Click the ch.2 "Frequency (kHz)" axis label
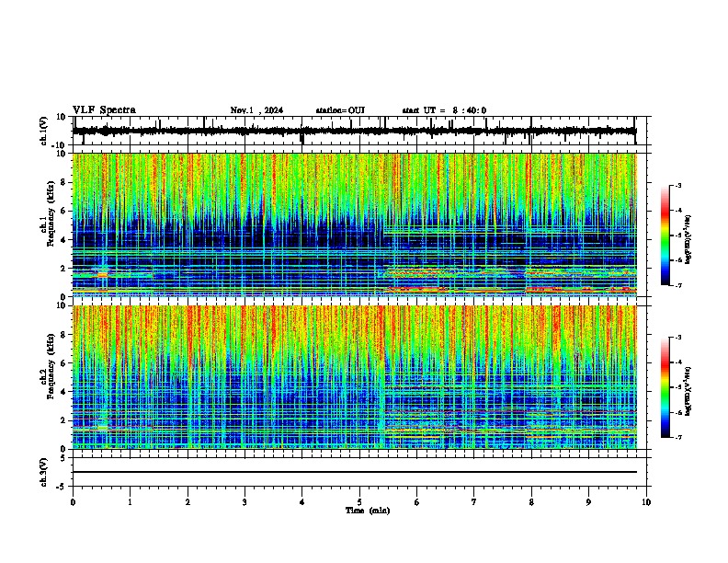The width and height of the screenshot is (728, 563). click(51, 366)
